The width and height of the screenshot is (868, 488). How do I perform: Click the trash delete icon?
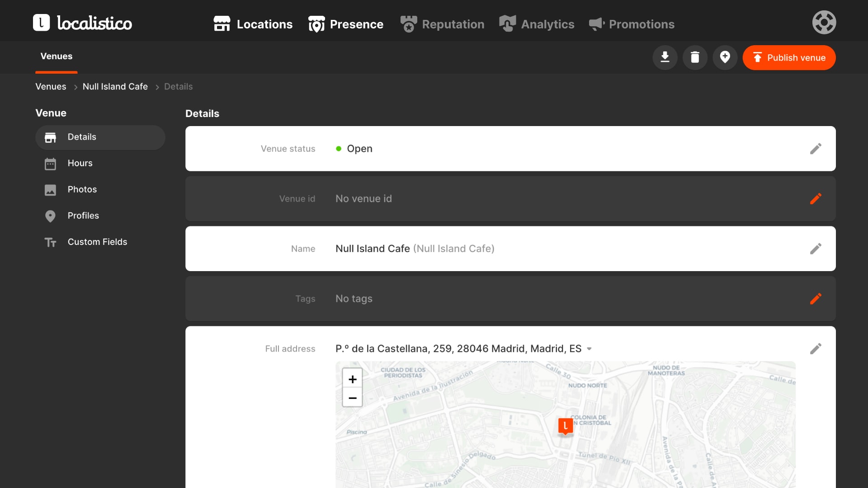[x=695, y=57]
